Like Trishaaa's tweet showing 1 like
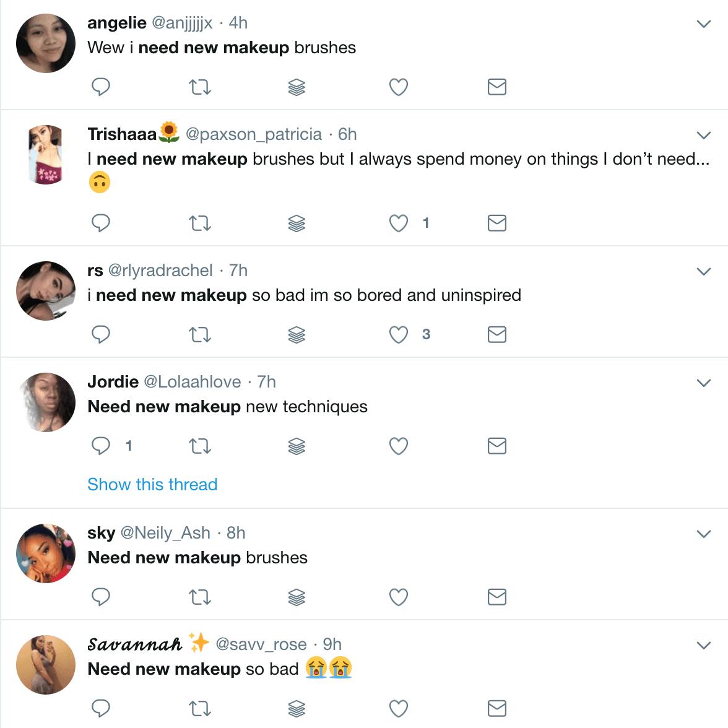 click(399, 223)
